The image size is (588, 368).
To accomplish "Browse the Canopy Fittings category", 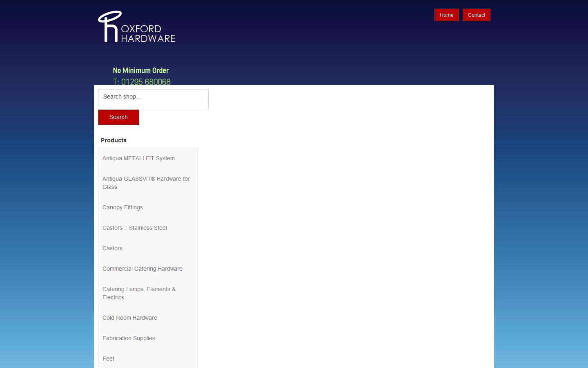I will pyautogui.click(x=122, y=207).
